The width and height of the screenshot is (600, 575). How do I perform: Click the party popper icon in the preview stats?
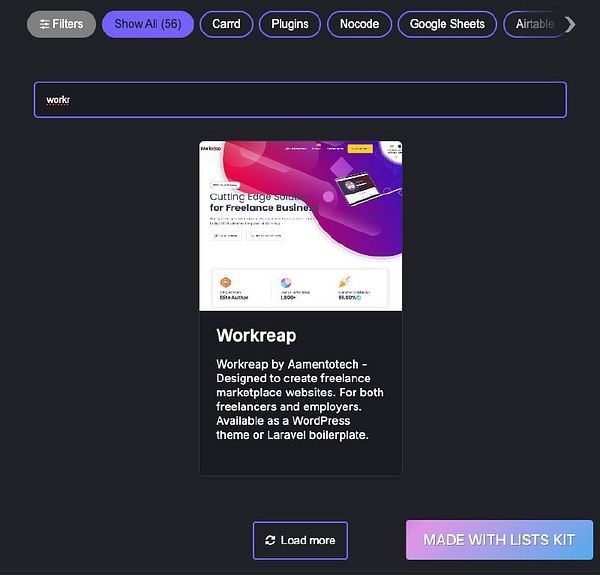pos(344,282)
